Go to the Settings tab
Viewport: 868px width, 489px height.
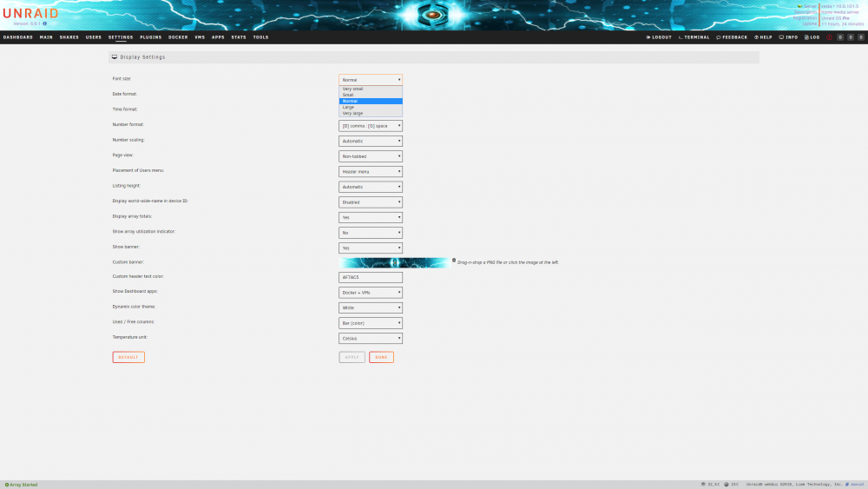121,37
